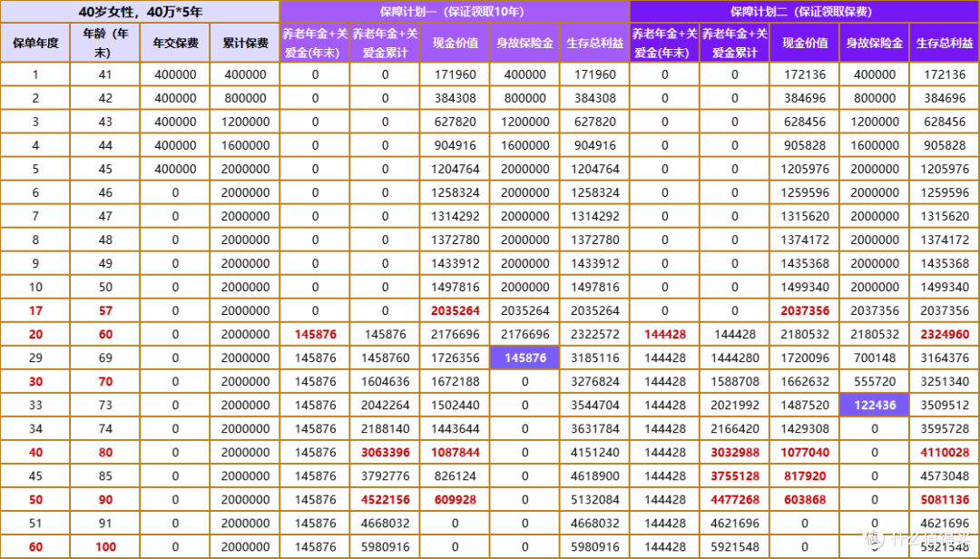The height and width of the screenshot is (559, 980).
Task: Select the cell showing 3276824
Action: pos(595,381)
